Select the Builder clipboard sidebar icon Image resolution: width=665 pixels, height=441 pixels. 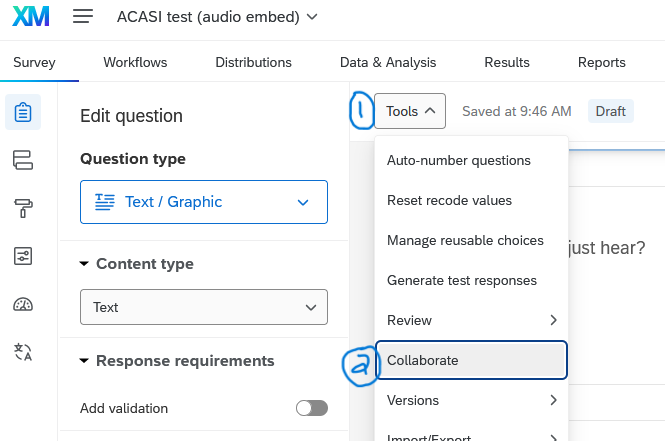[x=23, y=112]
